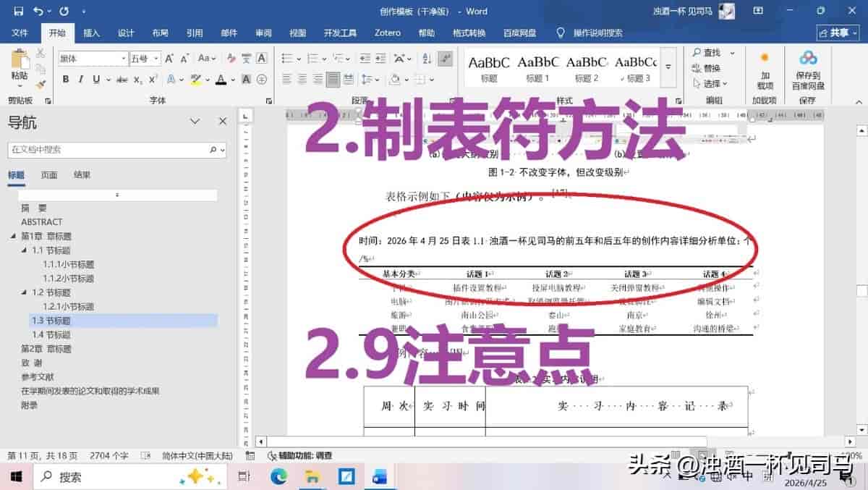The height and width of the screenshot is (490, 868).
Task: Open the 设计 ribbon tab
Action: click(126, 33)
